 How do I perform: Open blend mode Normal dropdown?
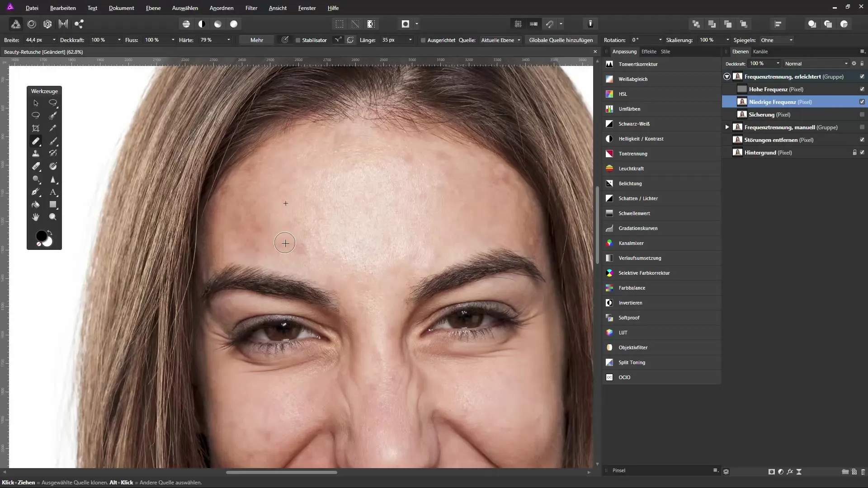pyautogui.click(x=816, y=64)
